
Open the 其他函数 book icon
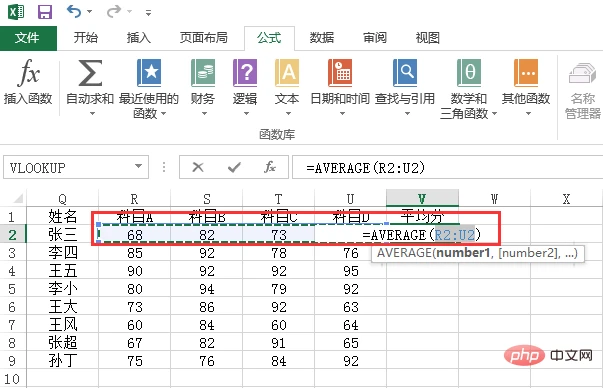(x=526, y=73)
